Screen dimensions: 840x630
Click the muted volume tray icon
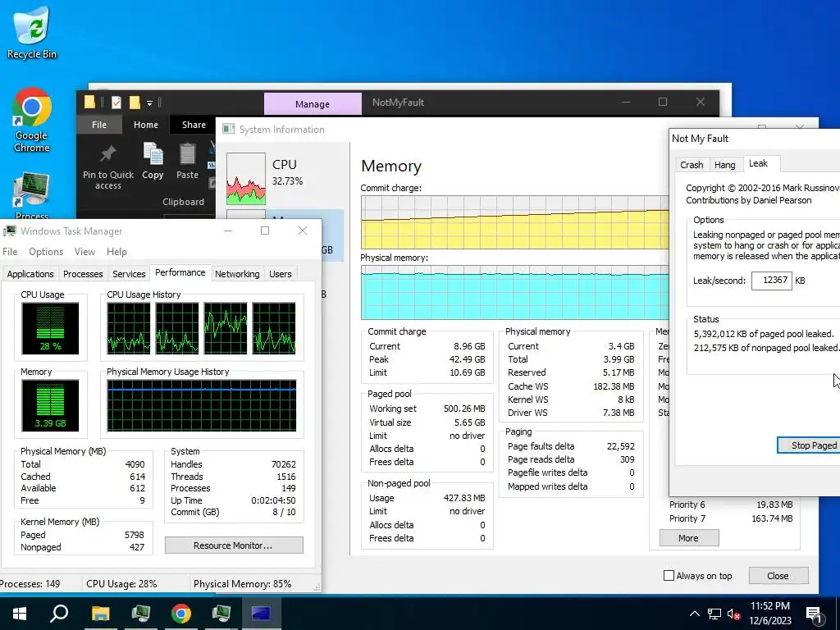pos(733,614)
